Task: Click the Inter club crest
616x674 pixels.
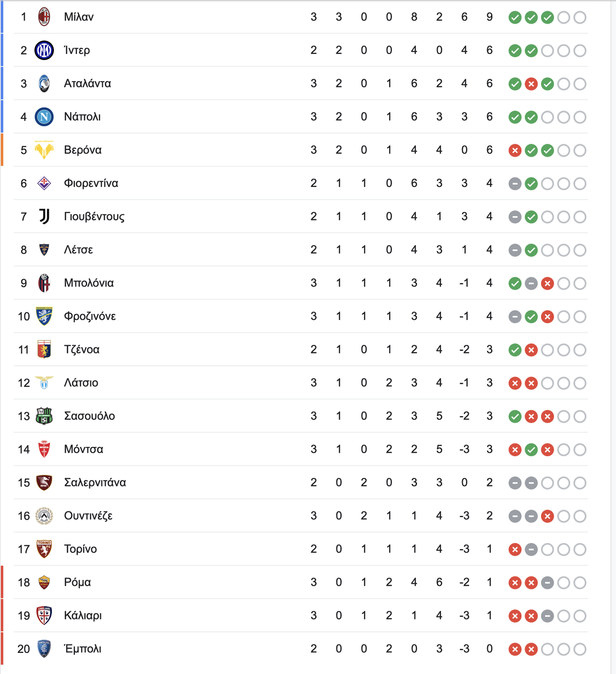Action: pyautogui.click(x=44, y=50)
